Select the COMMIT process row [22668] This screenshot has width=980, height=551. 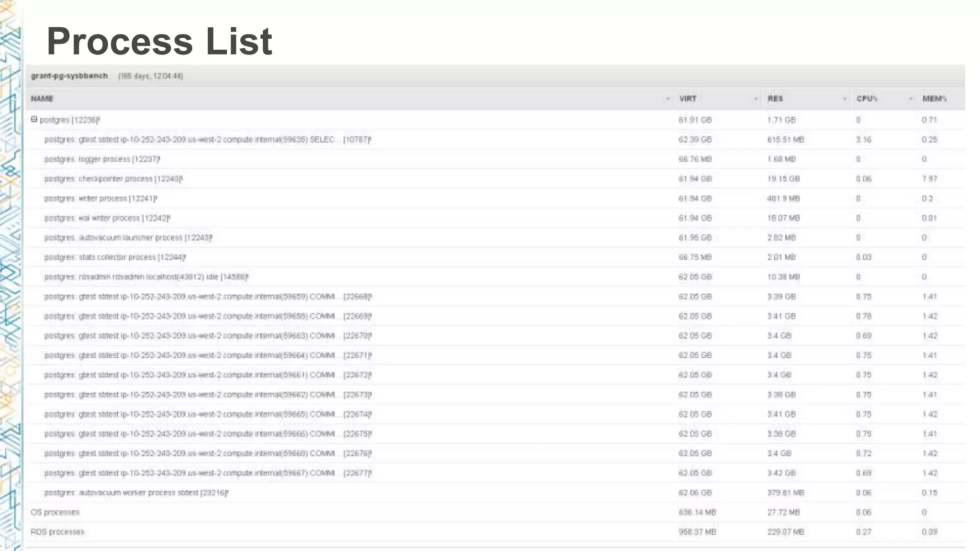(496, 297)
